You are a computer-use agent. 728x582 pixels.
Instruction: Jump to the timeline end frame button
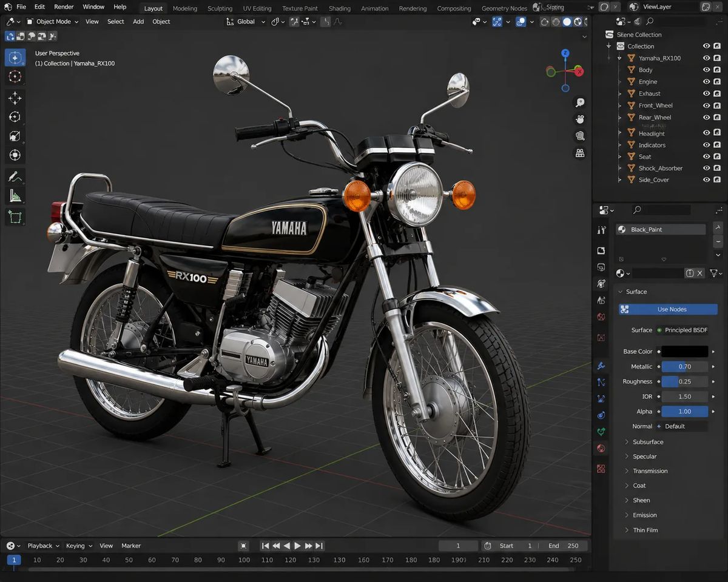[x=319, y=546]
